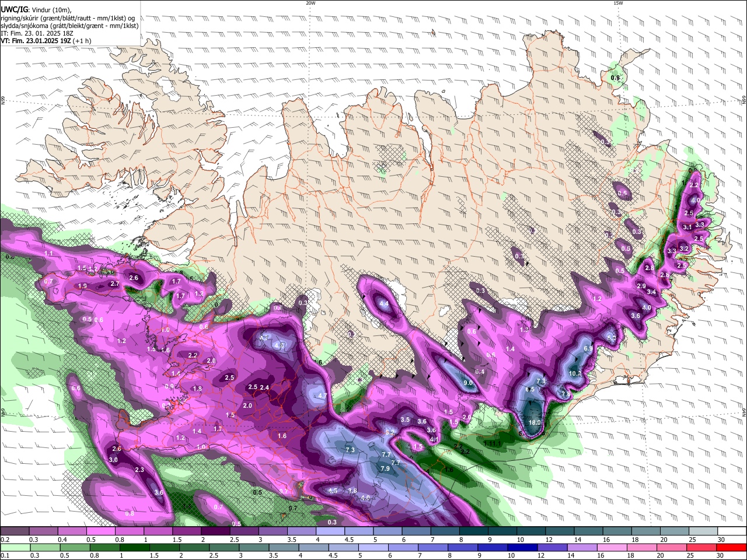
Task: Click the 7.9 precipitation value
Action: (385, 468)
